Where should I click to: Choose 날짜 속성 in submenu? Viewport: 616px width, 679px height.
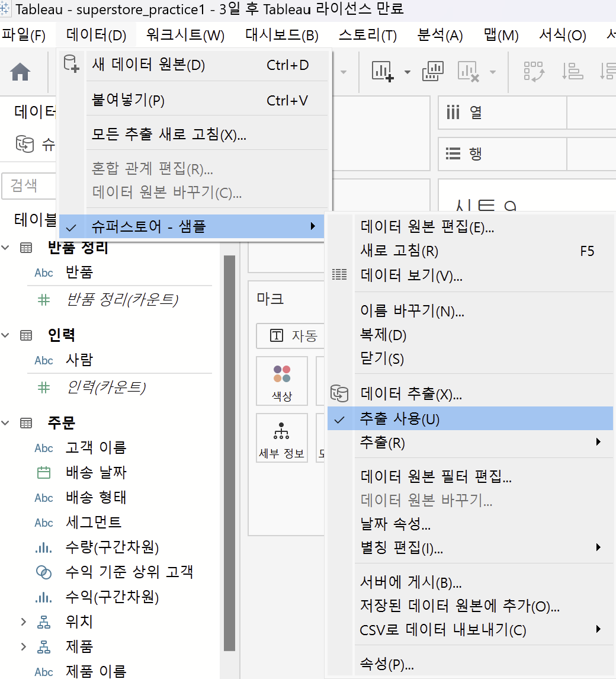(x=470, y=524)
